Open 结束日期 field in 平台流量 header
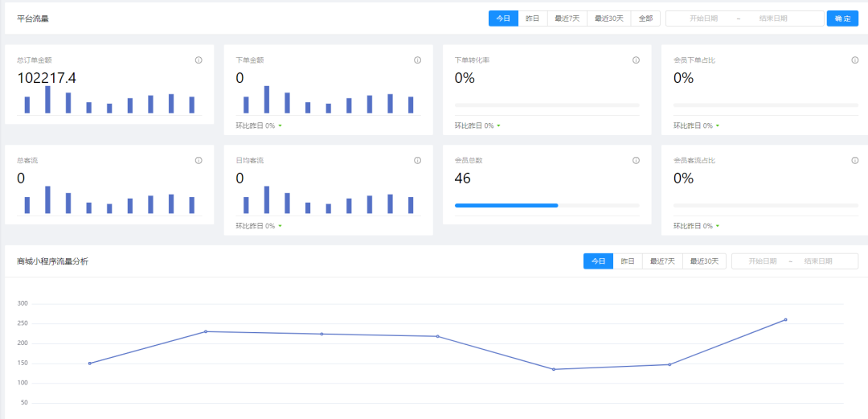868x419 pixels. click(x=773, y=18)
